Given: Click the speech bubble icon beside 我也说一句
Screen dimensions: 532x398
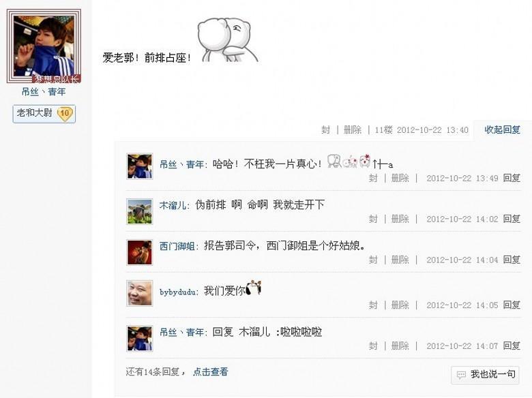Looking at the screenshot, I should click(461, 375).
